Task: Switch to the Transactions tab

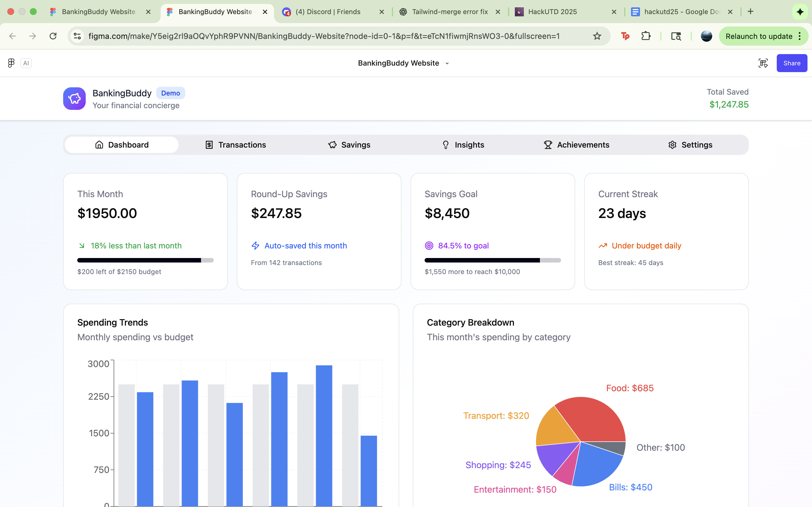Action: click(x=235, y=145)
